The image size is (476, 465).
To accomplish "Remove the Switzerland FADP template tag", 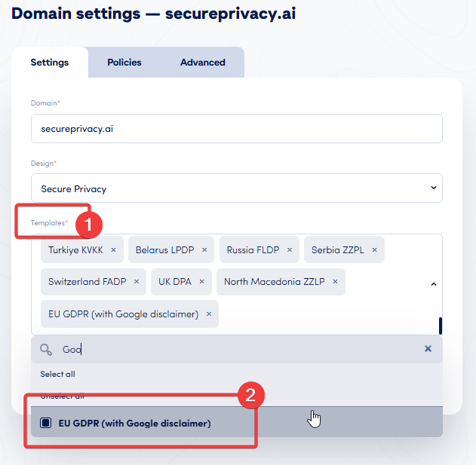I will pos(137,282).
